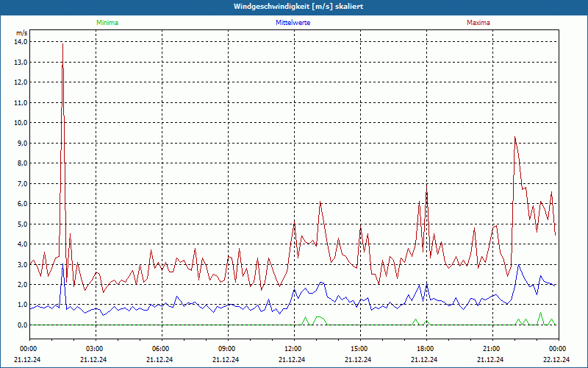This screenshot has height=368, width=588.
Task: Click the 8,0 y-axis value
Action: click(22, 163)
